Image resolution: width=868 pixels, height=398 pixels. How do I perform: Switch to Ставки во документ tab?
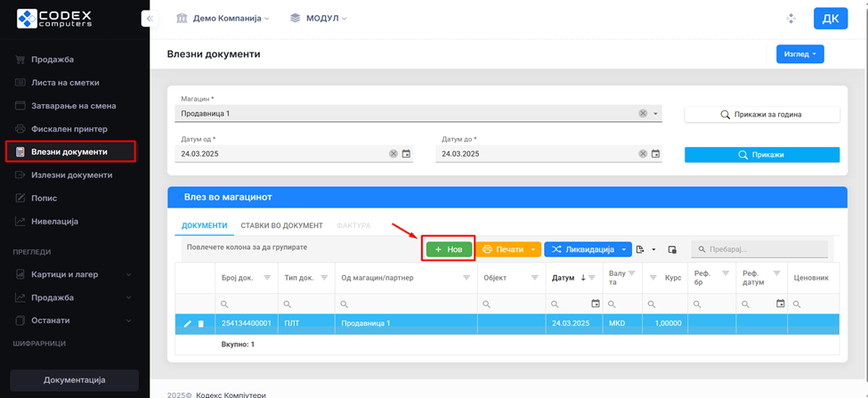pos(280,226)
